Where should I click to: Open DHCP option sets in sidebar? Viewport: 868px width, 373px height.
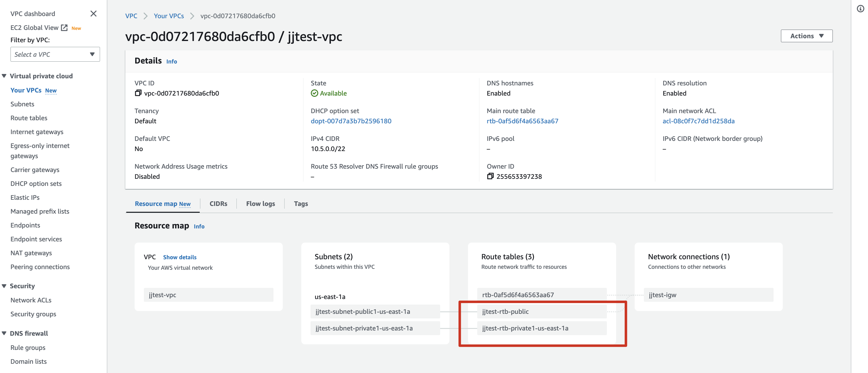(36, 183)
